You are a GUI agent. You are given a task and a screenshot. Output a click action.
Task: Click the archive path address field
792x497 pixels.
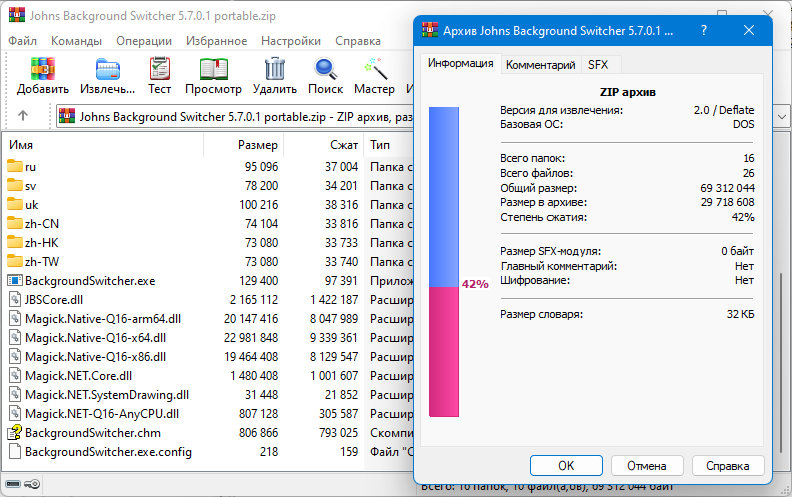[235, 117]
